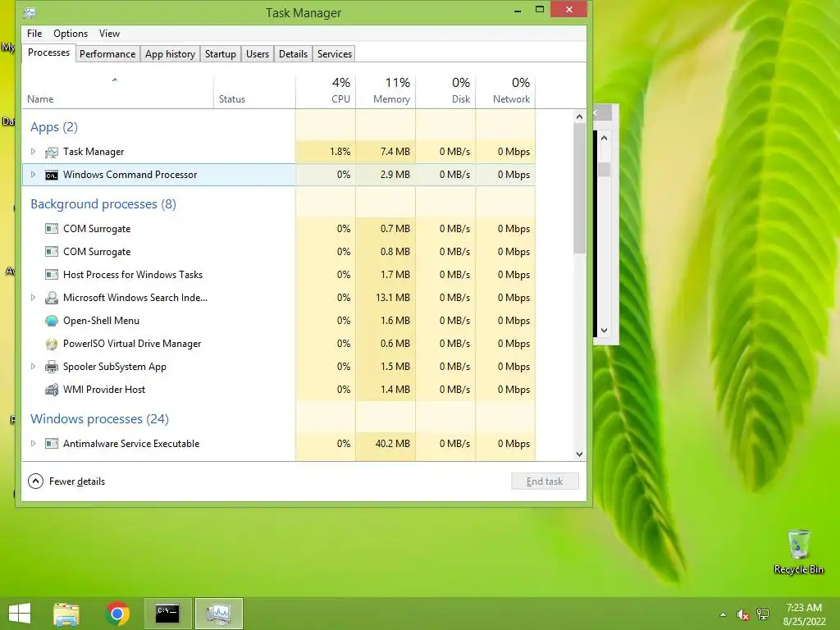The image size is (840, 630).
Task: Open the Windows Start button
Action: (20, 614)
